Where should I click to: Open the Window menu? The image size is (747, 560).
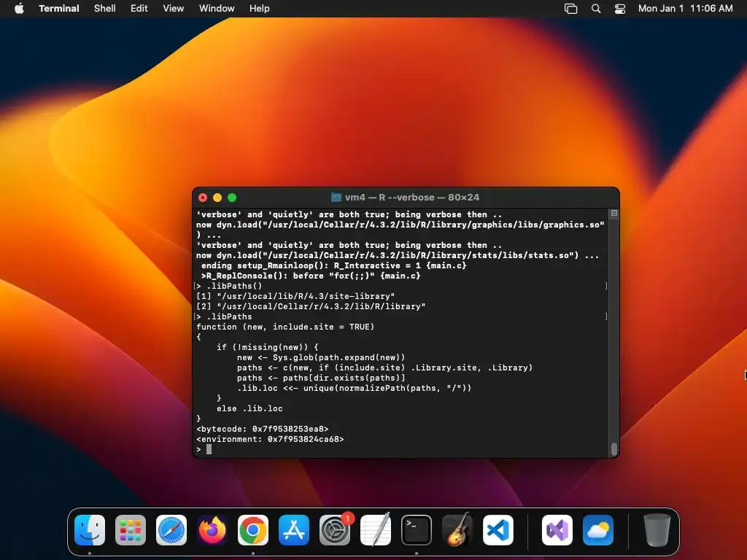click(x=217, y=9)
